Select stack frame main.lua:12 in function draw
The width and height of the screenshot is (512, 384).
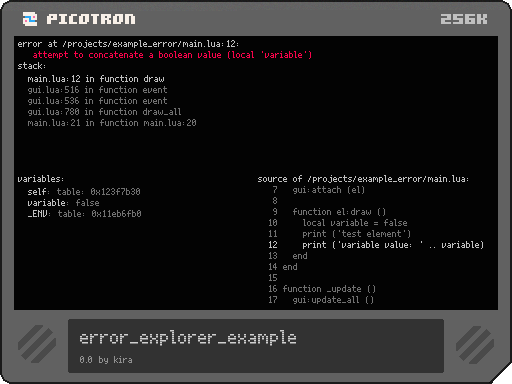96,79
